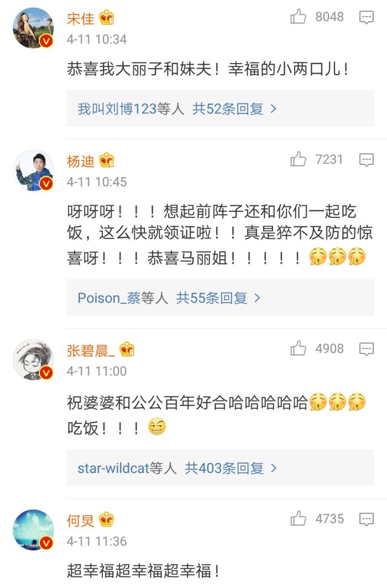
Task: Like 宋佳's comment with thumbs-up icon
Action: click(x=298, y=17)
